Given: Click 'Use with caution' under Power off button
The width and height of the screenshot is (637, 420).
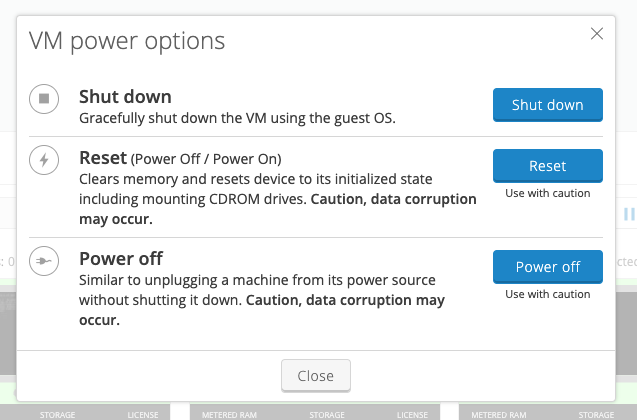Looking at the screenshot, I should 547,294.
